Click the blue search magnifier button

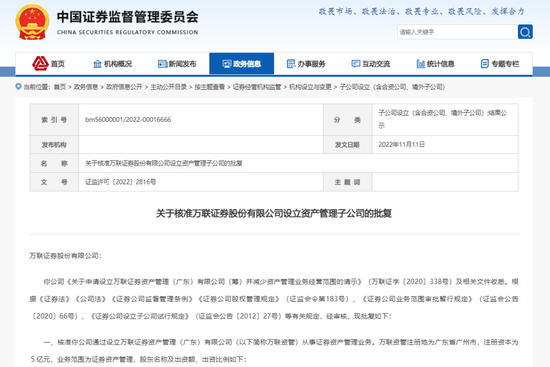525,32
